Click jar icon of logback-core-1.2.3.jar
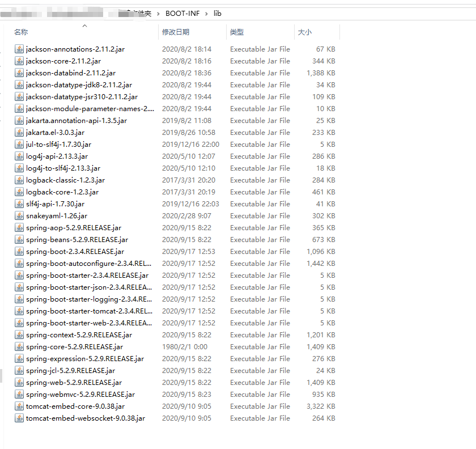476x449 pixels. [x=19, y=192]
